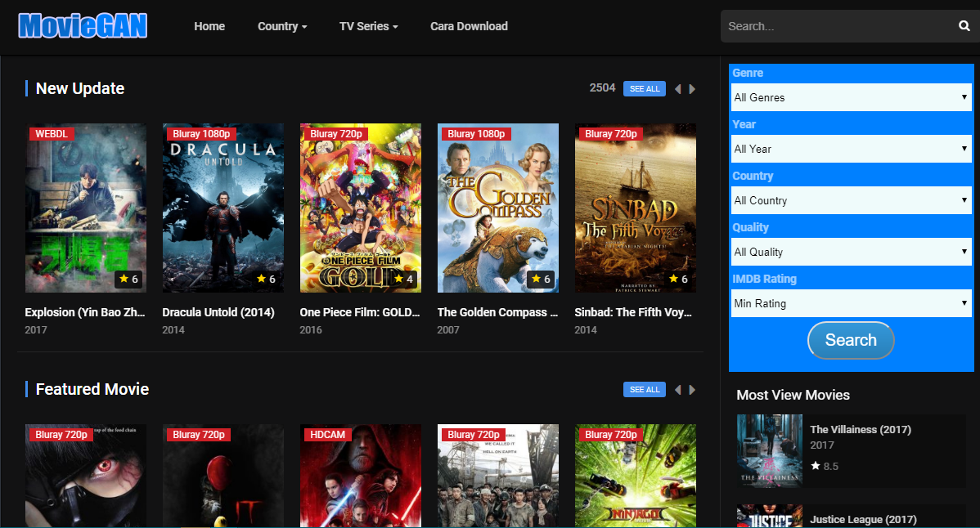The width and height of the screenshot is (980, 528).
Task: Click The Villainess thumbnail in Most View
Action: [770, 450]
